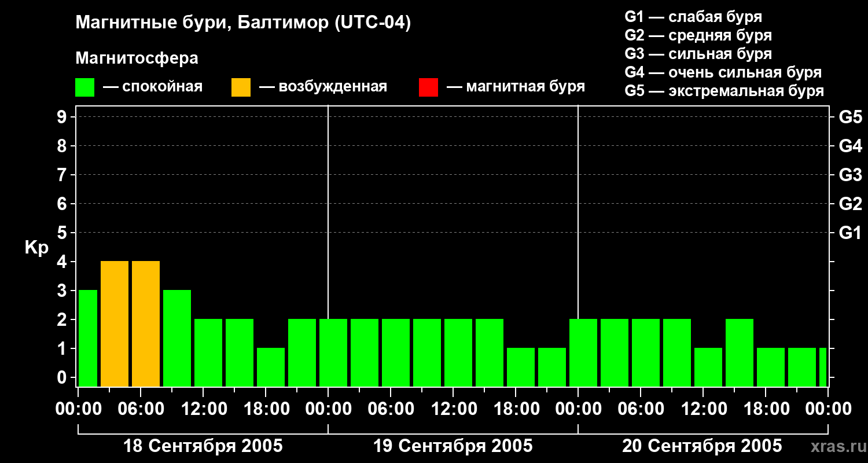
Task: Click the Kp 2 bar crossing midnight into 20 Сентября
Action: (583, 353)
